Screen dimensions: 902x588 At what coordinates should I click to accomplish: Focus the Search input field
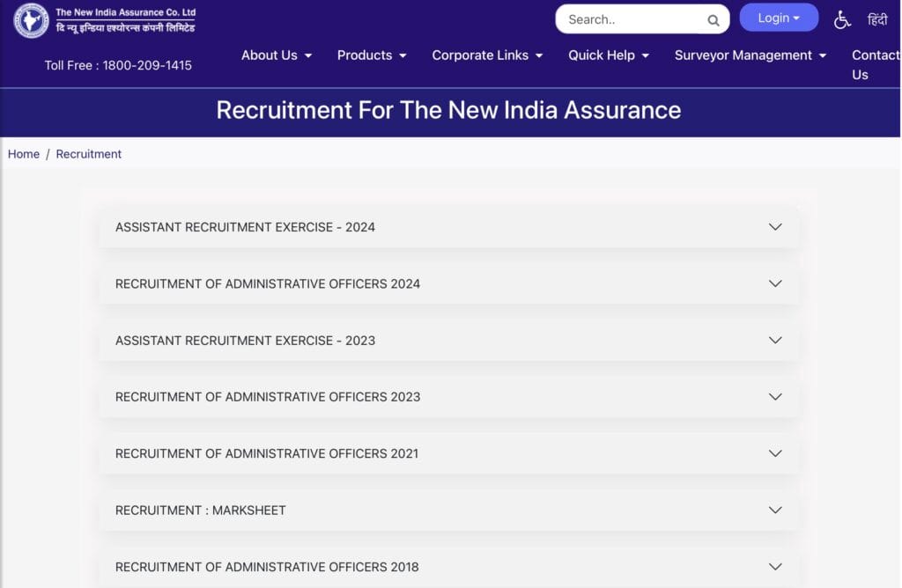point(642,19)
